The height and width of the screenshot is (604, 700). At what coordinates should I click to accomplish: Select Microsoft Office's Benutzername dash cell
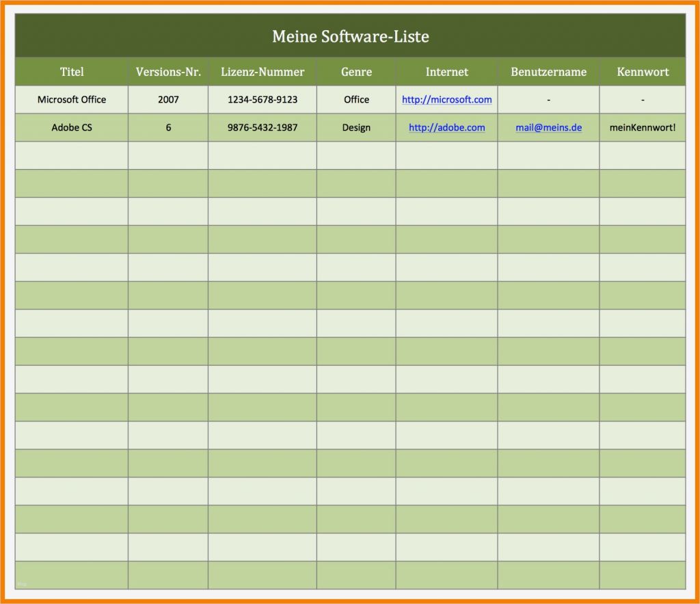click(x=548, y=100)
